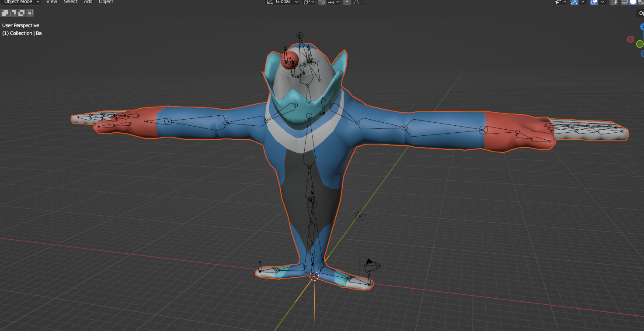The height and width of the screenshot is (331, 644).
Task: Select the red ball on the character's head
Action: click(x=290, y=60)
